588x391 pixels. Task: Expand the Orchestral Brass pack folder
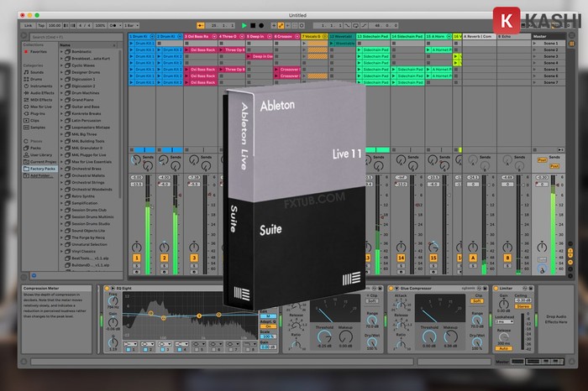click(x=62, y=169)
